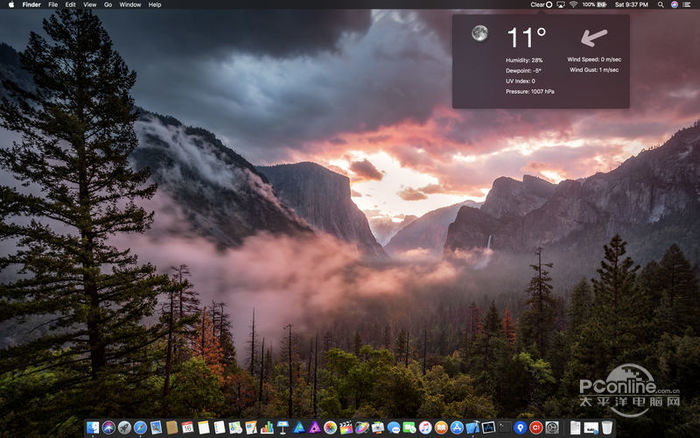This screenshot has height=438, width=700.
Task: Open System Preferences from the dock
Action: [x=551, y=427]
